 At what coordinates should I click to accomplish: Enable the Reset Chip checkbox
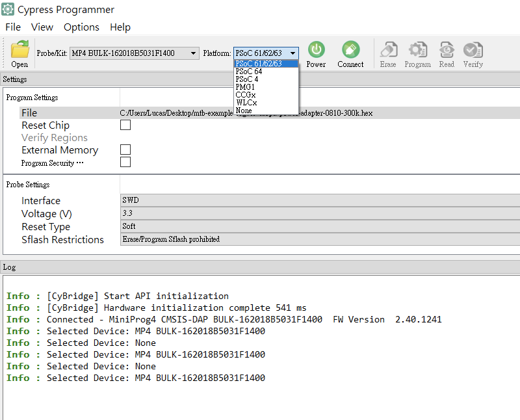[125, 125]
